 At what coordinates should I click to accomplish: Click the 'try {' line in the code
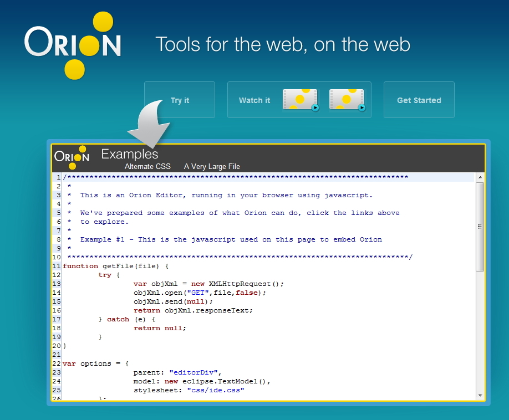pos(109,275)
